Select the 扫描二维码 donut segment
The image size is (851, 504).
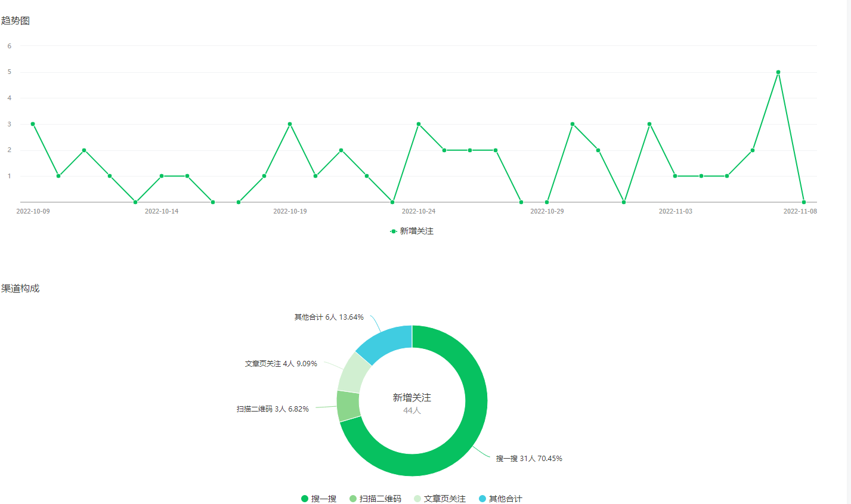coord(349,406)
